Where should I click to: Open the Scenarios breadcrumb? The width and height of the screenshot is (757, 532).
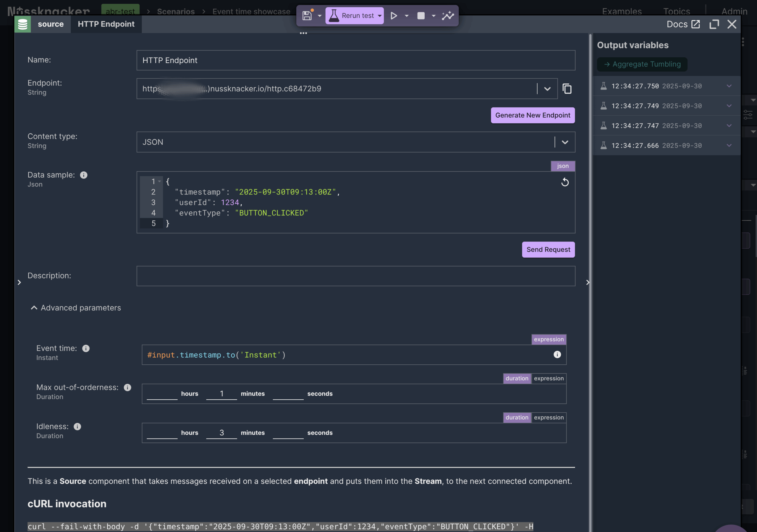pos(176,12)
